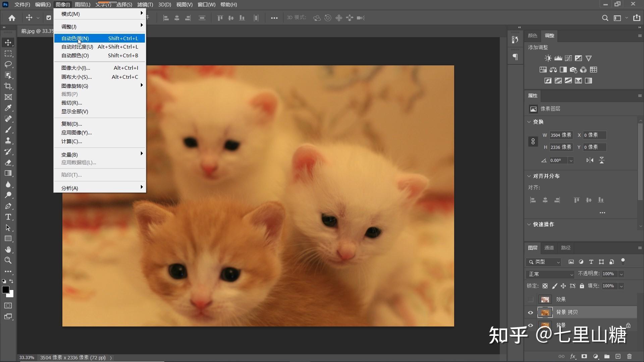Open 画布大小(S)... dialog
644x362 pixels.
pyautogui.click(x=100, y=77)
